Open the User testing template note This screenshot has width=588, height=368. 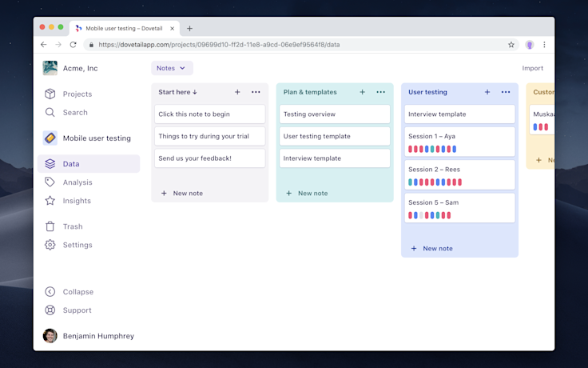335,136
